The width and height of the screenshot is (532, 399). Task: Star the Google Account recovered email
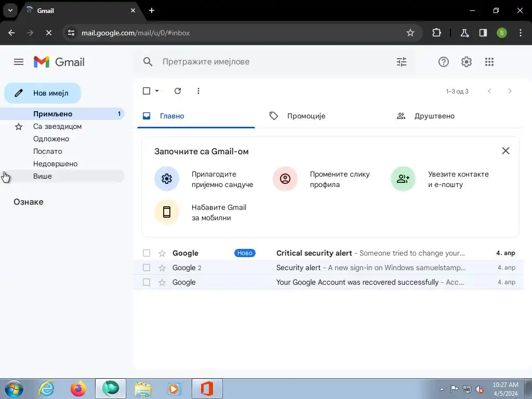(162, 282)
